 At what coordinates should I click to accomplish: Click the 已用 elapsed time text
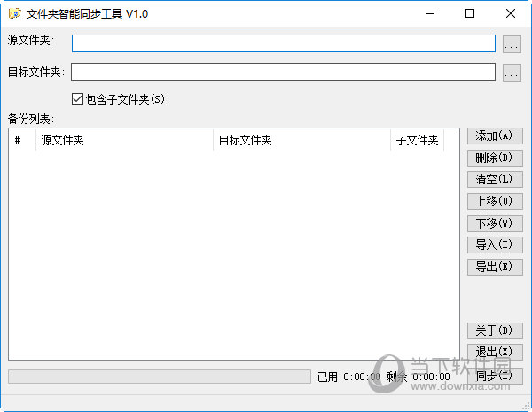348,377
